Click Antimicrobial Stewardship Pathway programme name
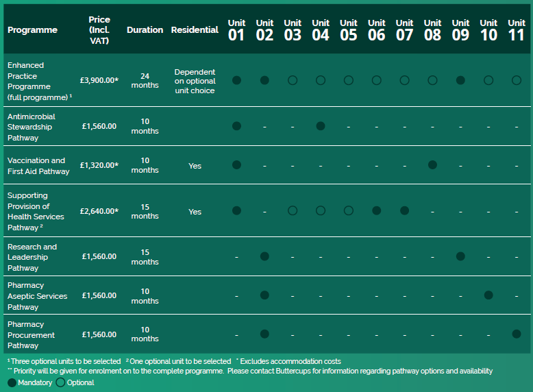The width and height of the screenshot is (533, 392). tap(32, 127)
